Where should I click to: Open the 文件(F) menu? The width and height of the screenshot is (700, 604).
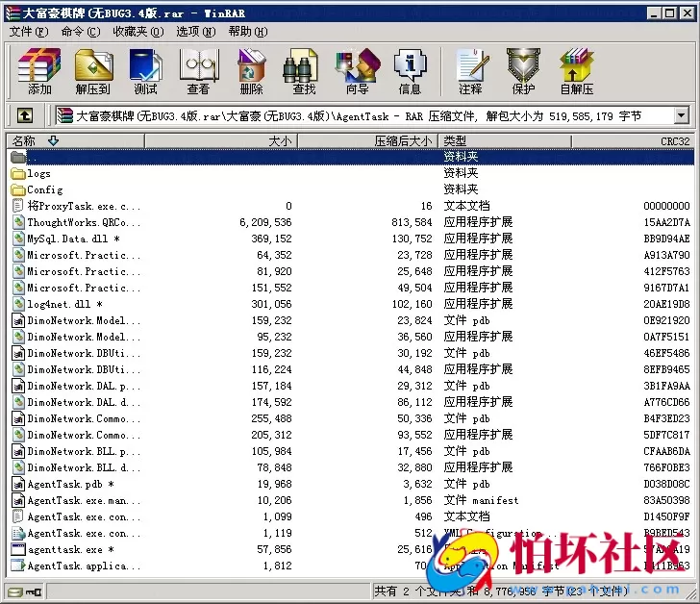tap(29, 32)
